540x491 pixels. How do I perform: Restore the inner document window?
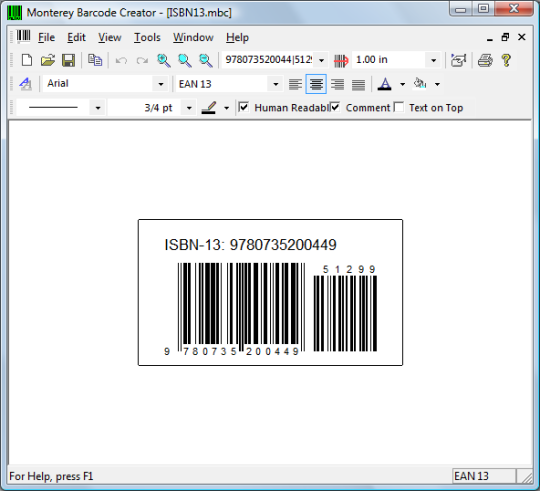[x=505, y=37]
